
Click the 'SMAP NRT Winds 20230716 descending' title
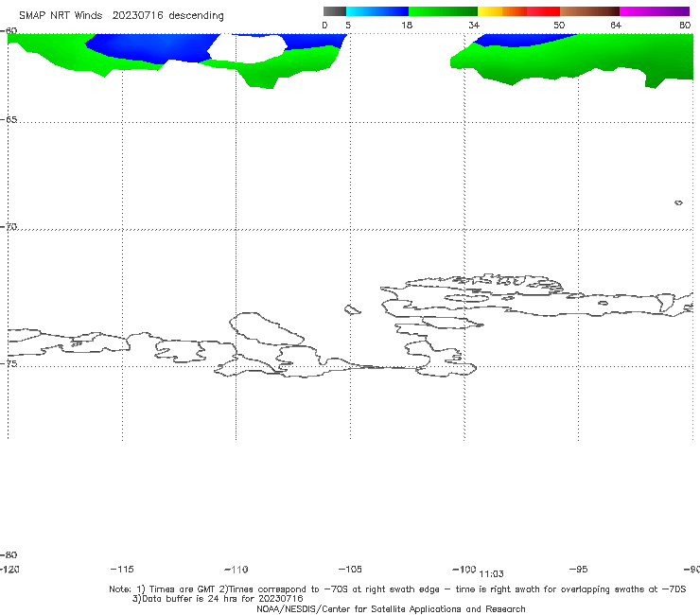121,15
